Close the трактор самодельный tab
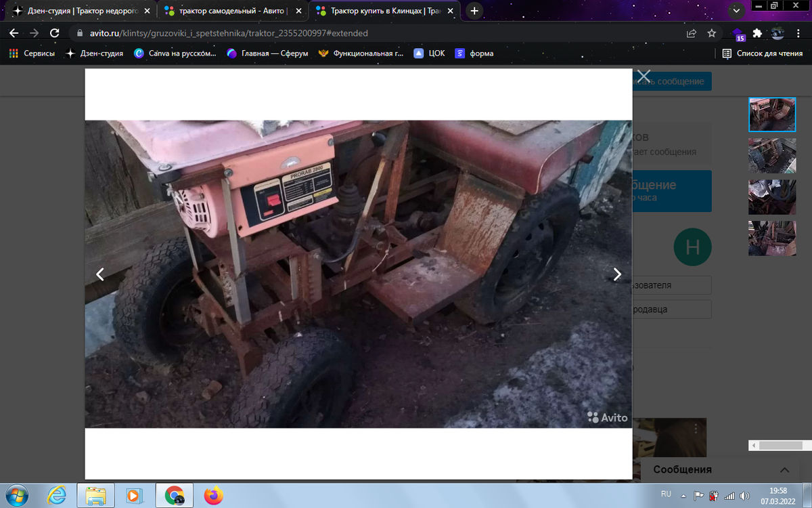 (298, 11)
